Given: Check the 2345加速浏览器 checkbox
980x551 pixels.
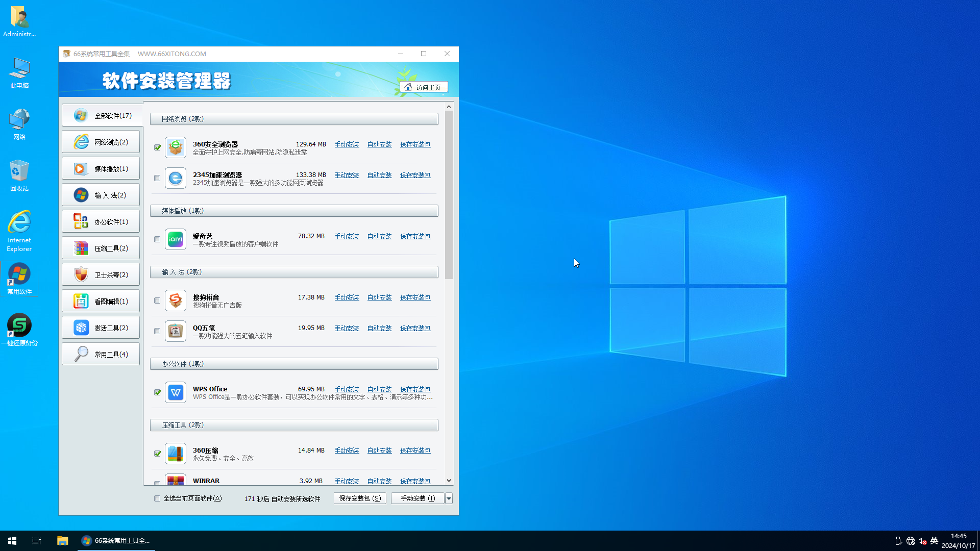Looking at the screenshot, I should pos(157,178).
